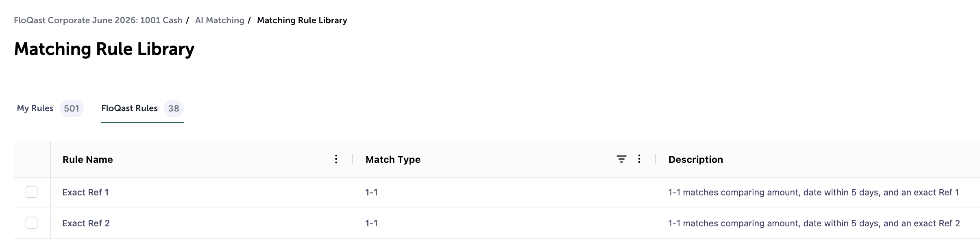
Task: Open the AI Matching breadcrumb link
Action: click(x=220, y=20)
